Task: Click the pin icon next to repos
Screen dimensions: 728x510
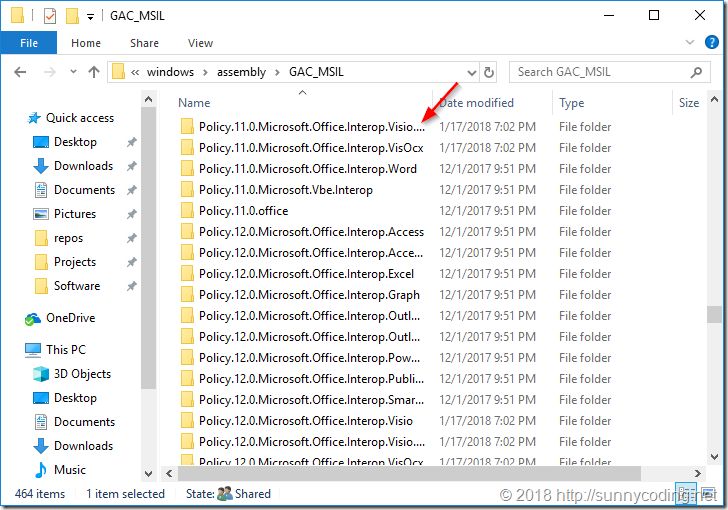Action: 132,238
